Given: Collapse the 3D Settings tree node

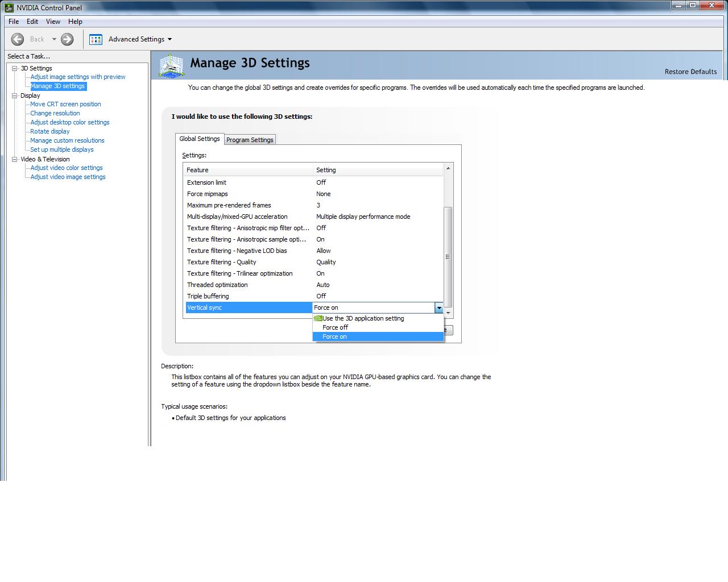Looking at the screenshot, I should pyautogui.click(x=15, y=68).
